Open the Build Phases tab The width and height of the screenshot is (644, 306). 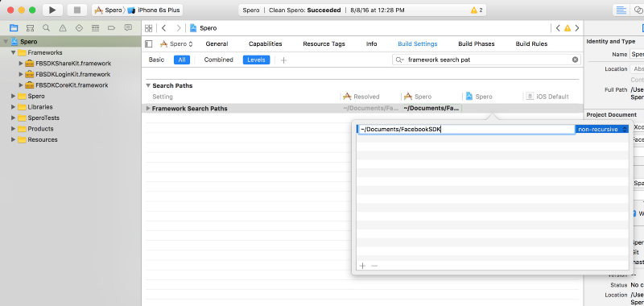(477, 44)
